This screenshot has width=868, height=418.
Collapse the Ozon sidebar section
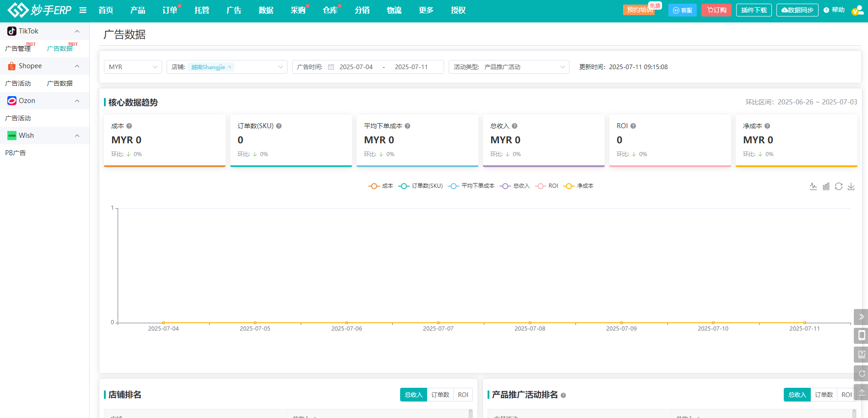point(77,101)
